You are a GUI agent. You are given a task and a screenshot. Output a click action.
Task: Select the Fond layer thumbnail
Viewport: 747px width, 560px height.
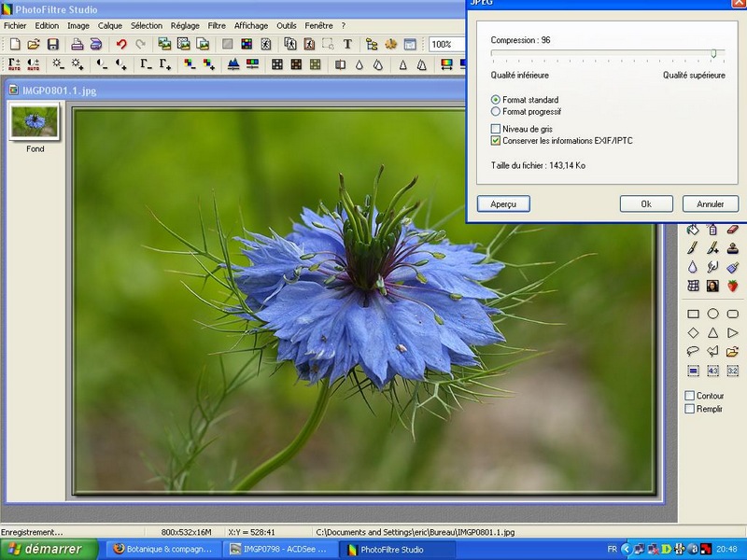[35, 121]
